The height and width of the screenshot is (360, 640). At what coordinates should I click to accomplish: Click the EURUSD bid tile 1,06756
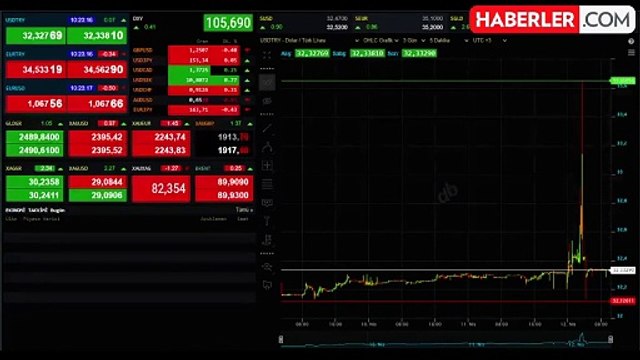coord(36,104)
